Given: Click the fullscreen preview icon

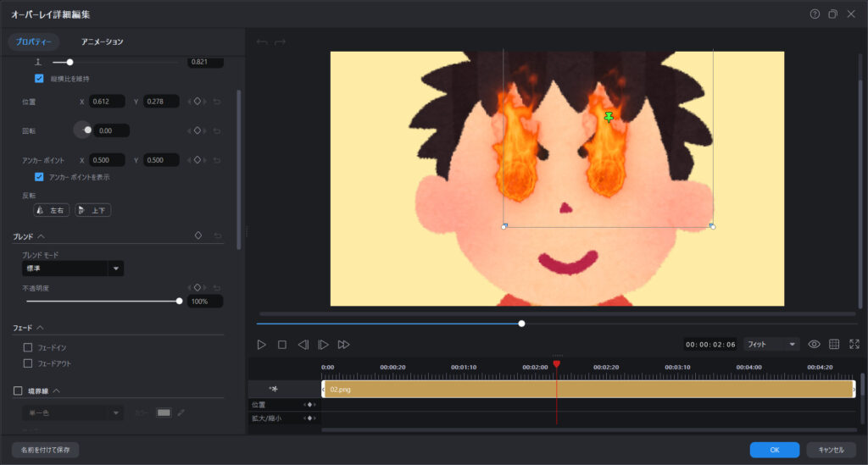Looking at the screenshot, I should (x=854, y=345).
